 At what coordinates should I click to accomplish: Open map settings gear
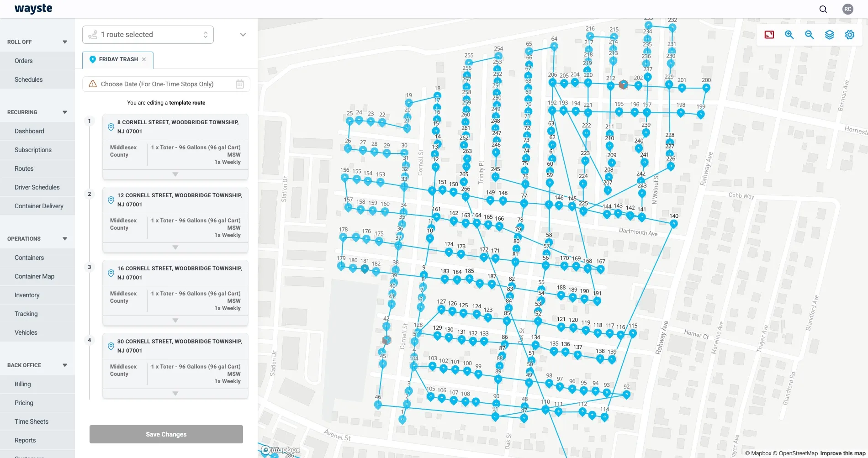[849, 35]
